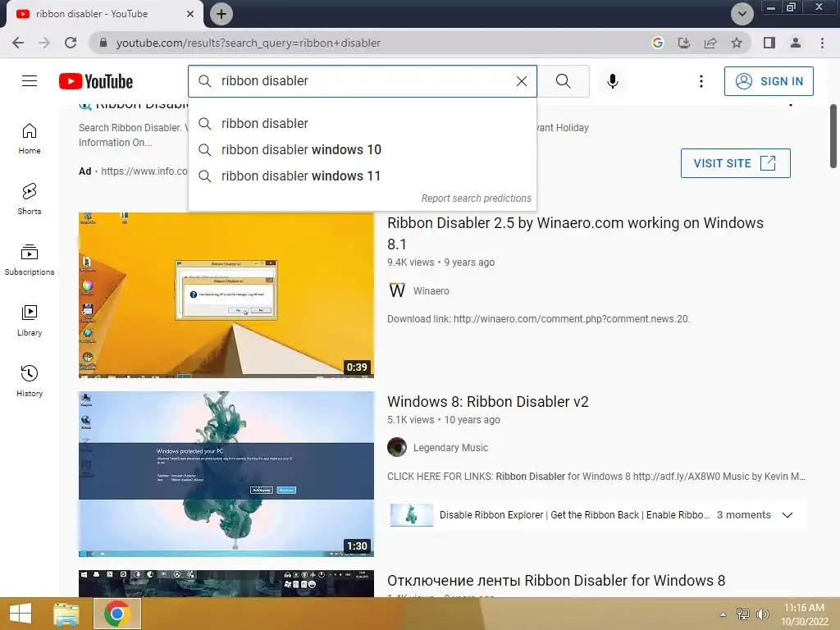The height and width of the screenshot is (630, 840).
Task: Click the browser Forward arrow
Action: [44, 43]
